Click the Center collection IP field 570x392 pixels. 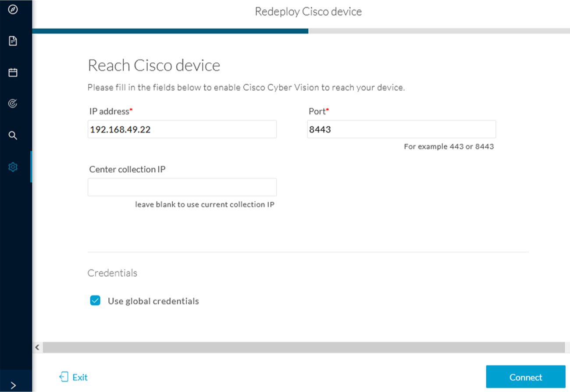(182, 187)
